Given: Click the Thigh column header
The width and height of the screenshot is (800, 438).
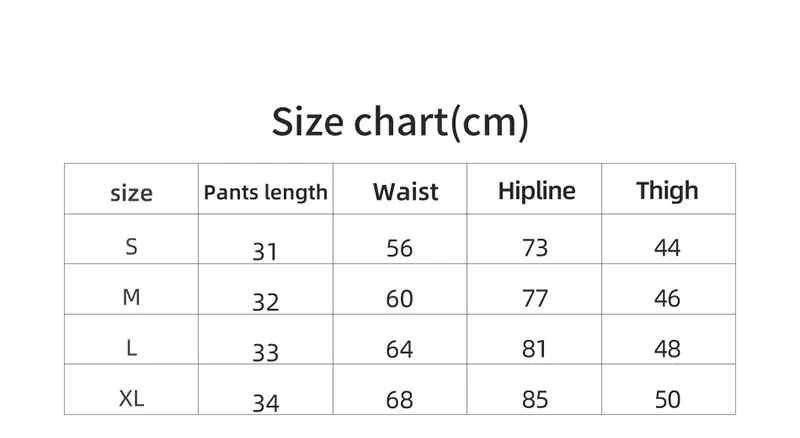Looking at the screenshot, I should 667,191.
